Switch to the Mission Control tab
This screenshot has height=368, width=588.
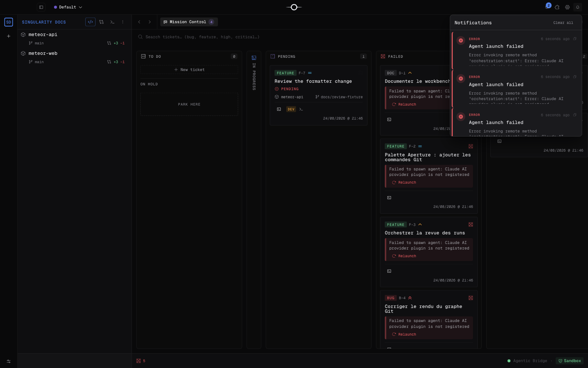click(x=189, y=22)
